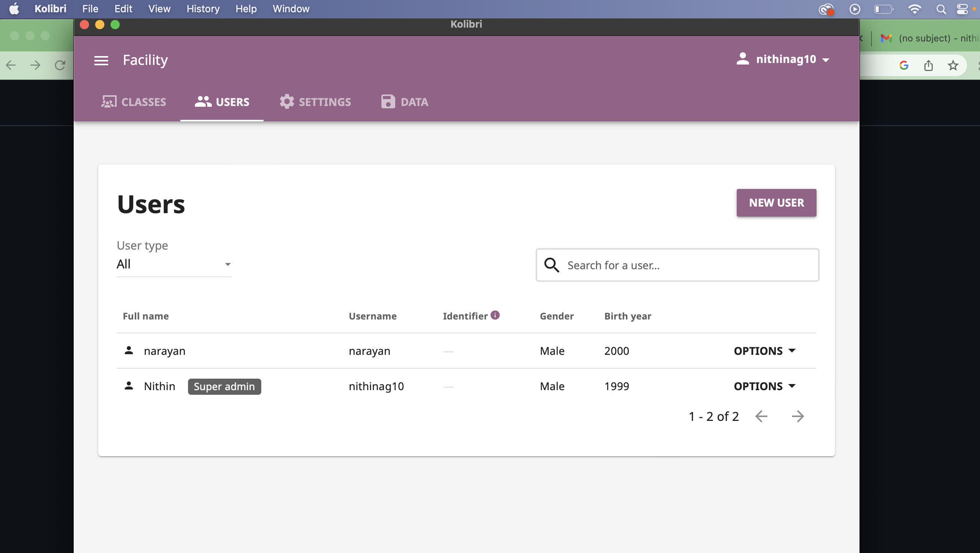Image resolution: width=980 pixels, height=553 pixels.
Task: Click the search magnifier icon in the user search
Action: (551, 265)
